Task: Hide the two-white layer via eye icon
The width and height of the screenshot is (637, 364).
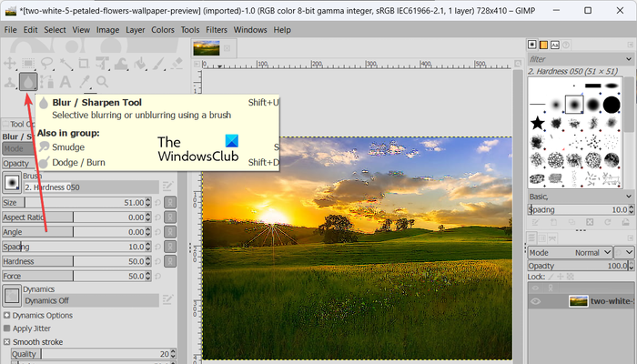Action: (535, 301)
